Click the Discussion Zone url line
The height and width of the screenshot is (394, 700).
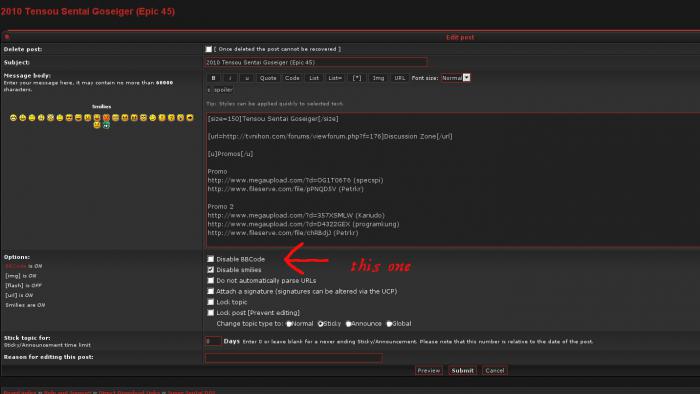pos(330,137)
